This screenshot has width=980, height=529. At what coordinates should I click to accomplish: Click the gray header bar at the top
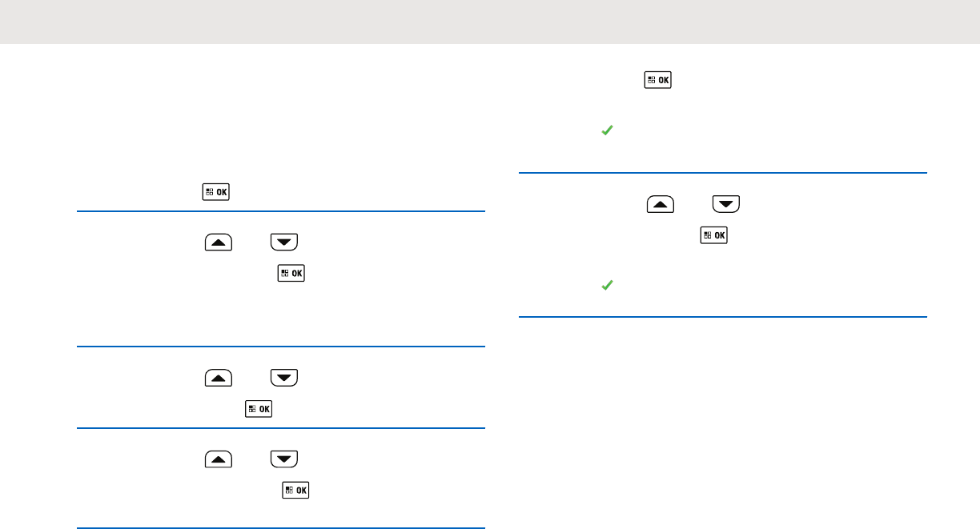pos(490,22)
